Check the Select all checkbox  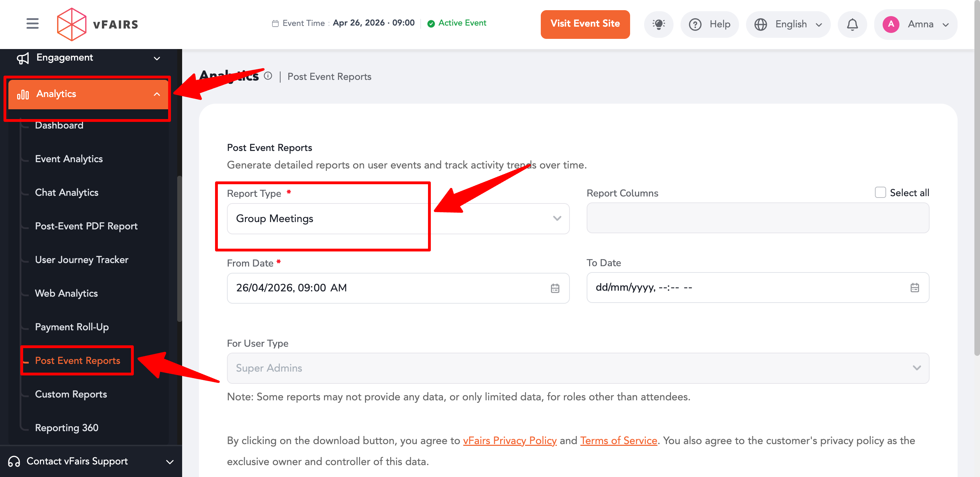pos(880,193)
